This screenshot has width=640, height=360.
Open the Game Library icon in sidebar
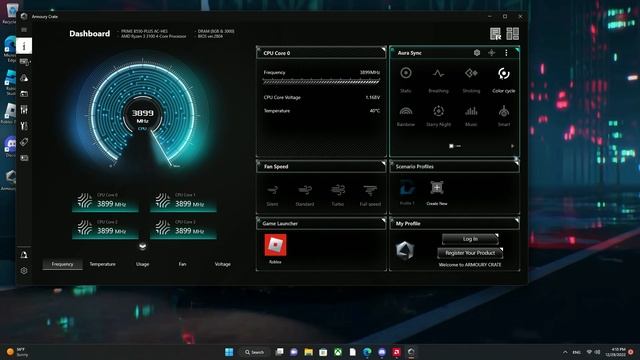pyautogui.click(x=24, y=94)
